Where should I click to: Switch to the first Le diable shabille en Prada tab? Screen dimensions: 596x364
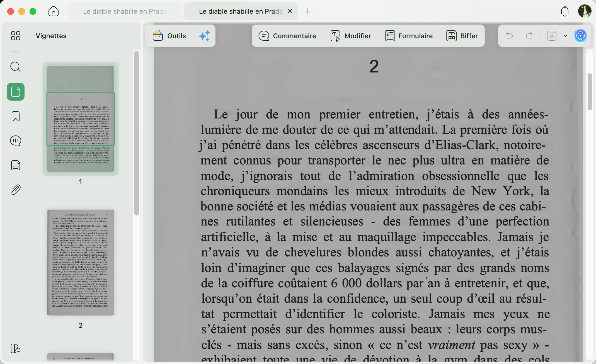pyautogui.click(x=125, y=11)
